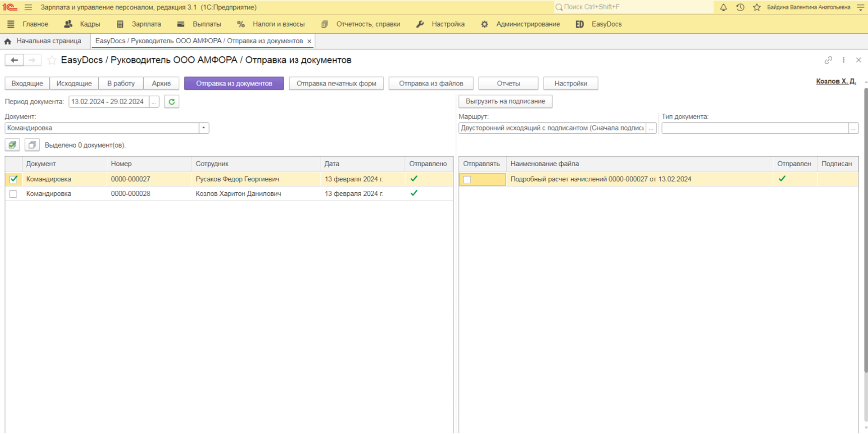This screenshot has height=434, width=868.
Task: Click the vertical scrollbar of the form
Action: tap(865, 230)
